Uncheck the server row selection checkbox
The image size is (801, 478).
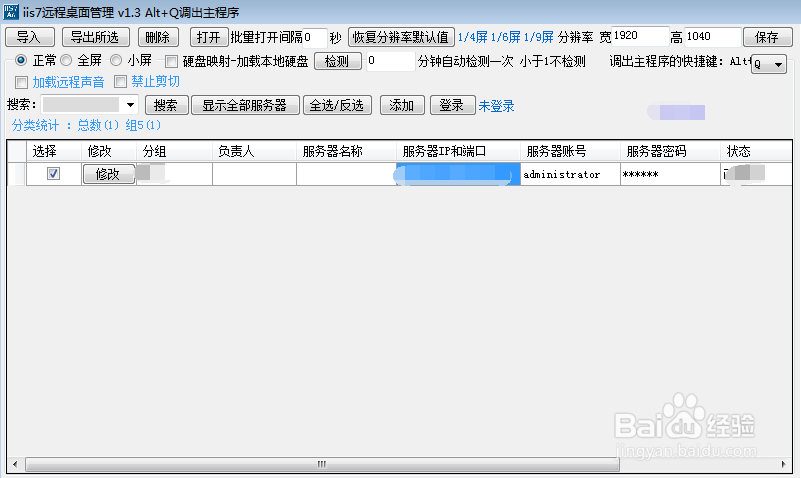point(53,174)
